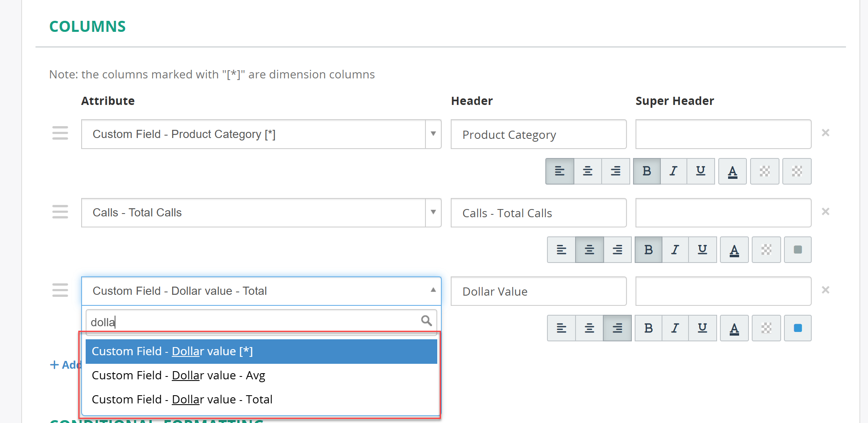This screenshot has width=868, height=423.
Task: Click the search magnifier in attribute dropdown
Action: (427, 321)
